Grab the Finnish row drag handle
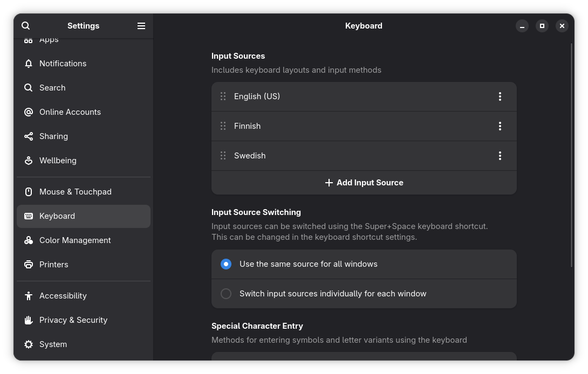The height and width of the screenshot is (374, 588). 223,126
